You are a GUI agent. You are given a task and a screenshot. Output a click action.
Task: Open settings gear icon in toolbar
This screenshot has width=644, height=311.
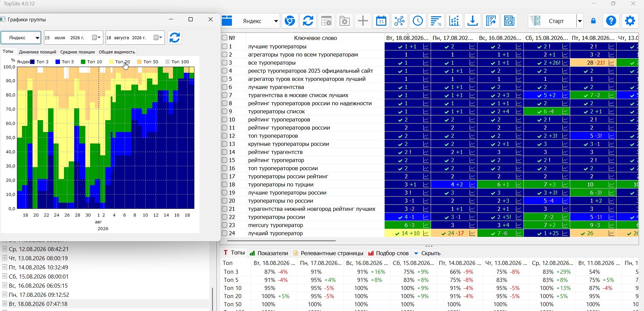[630, 21]
